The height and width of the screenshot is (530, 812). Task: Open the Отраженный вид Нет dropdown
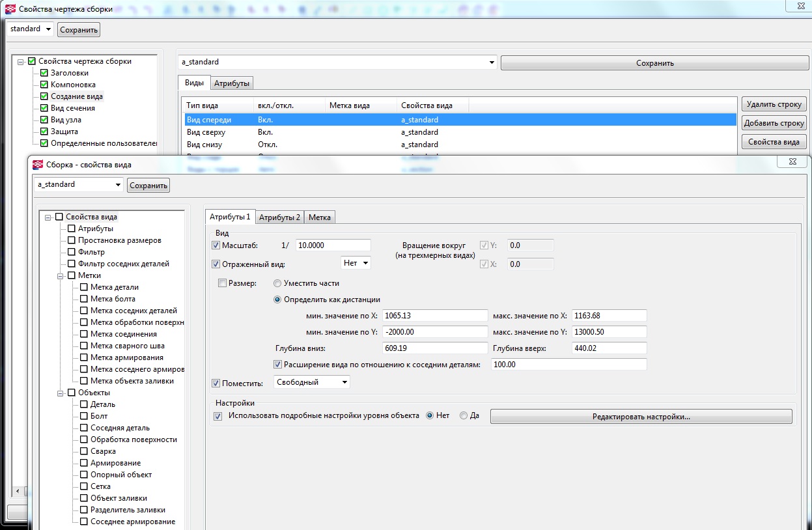click(356, 263)
